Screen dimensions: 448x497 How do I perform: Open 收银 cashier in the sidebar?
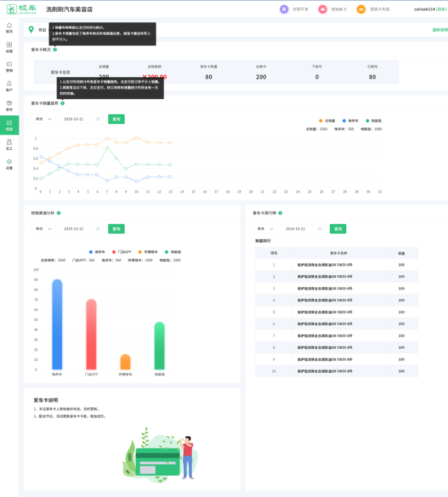click(9, 47)
